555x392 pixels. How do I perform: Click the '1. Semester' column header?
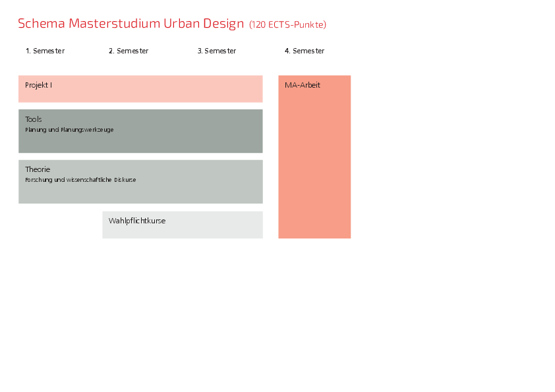[45, 51]
